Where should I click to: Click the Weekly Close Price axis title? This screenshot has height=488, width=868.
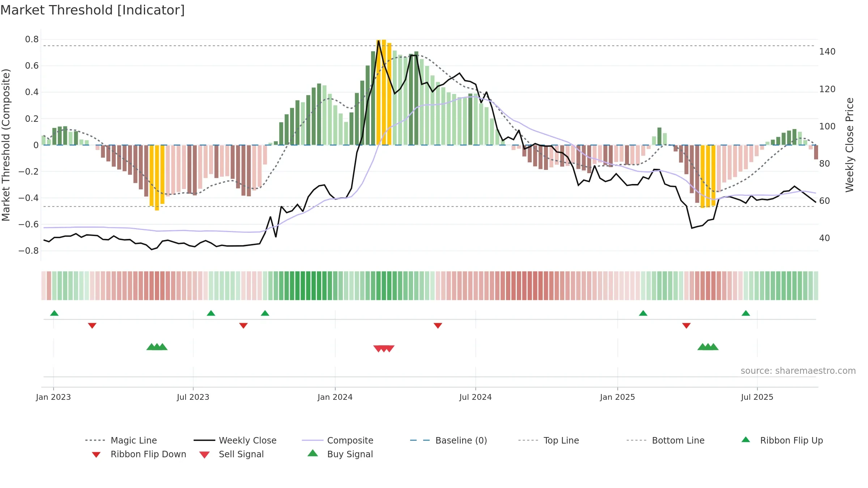pos(850,145)
